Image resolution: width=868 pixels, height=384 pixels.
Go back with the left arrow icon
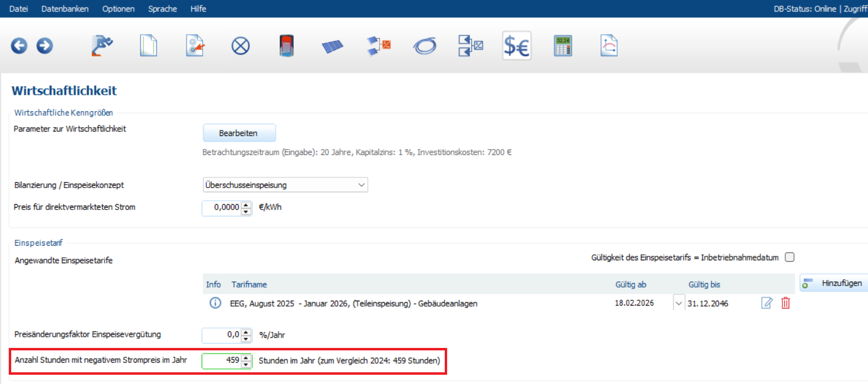tap(19, 46)
